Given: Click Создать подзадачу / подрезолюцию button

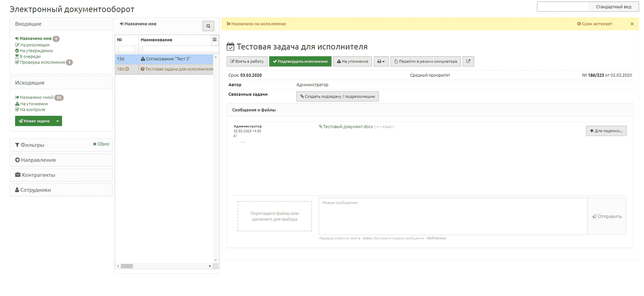Looking at the screenshot, I should coord(338,96).
